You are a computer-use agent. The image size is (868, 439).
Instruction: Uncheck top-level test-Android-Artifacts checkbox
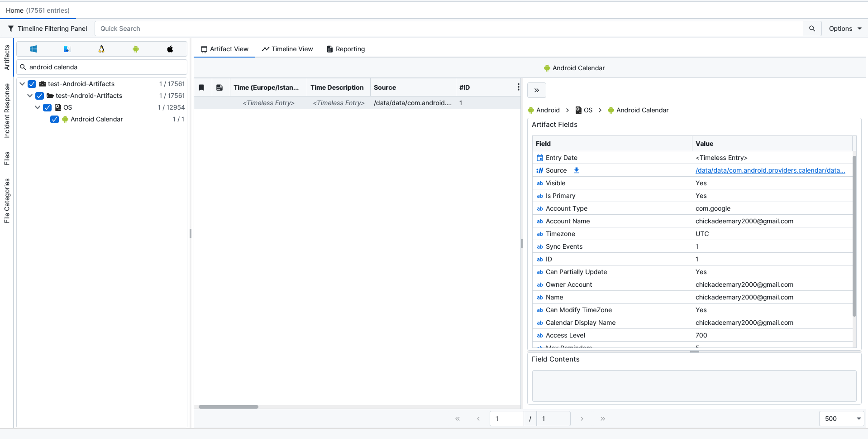tap(32, 84)
